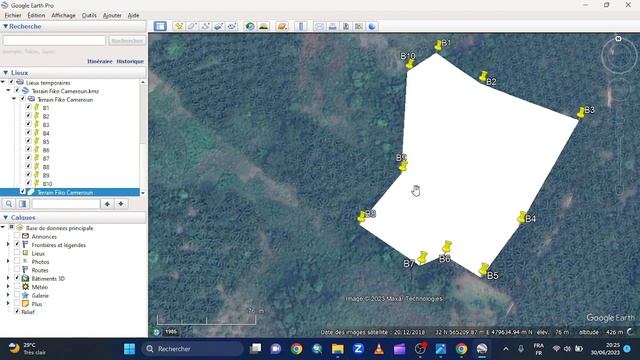The height and width of the screenshot is (360, 640).
Task: Click the Recherche text input field
Action: [54, 40]
